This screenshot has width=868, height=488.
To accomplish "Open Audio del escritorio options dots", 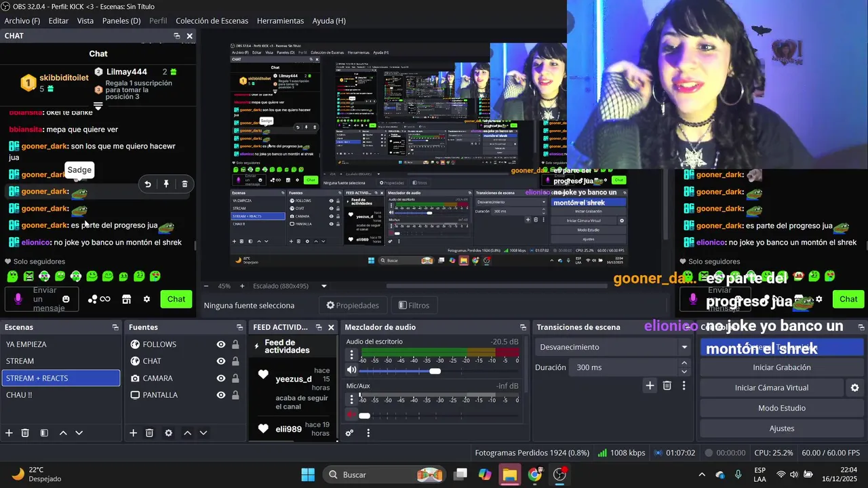I will click(x=351, y=354).
